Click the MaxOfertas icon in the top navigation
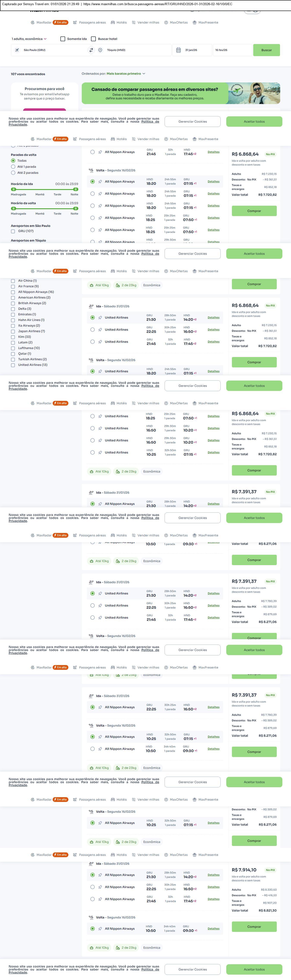 pos(166,22)
